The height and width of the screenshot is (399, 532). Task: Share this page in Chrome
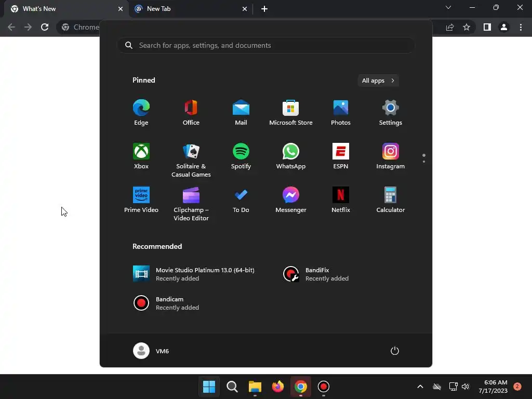point(450,27)
